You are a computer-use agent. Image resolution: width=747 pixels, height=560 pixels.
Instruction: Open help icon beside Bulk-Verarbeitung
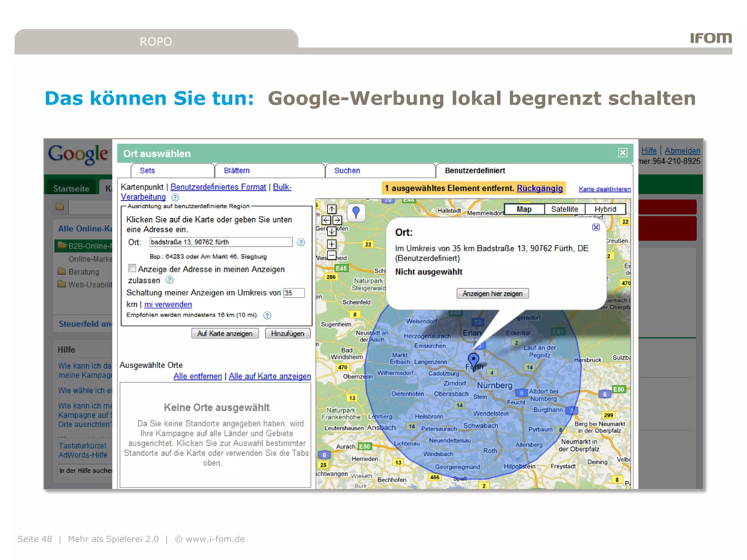tap(175, 197)
